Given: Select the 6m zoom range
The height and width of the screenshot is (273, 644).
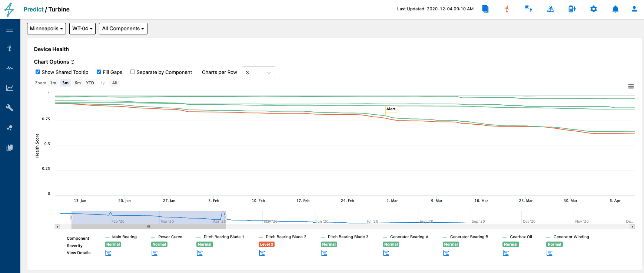Looking at the screenshot, I should [78, 83].
